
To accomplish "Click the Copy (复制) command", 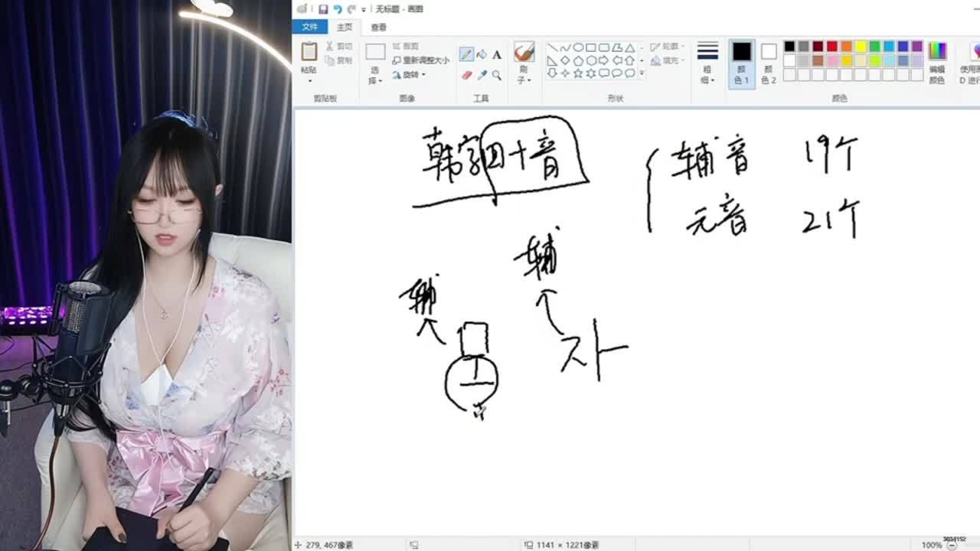I will (x=338, y=60).
